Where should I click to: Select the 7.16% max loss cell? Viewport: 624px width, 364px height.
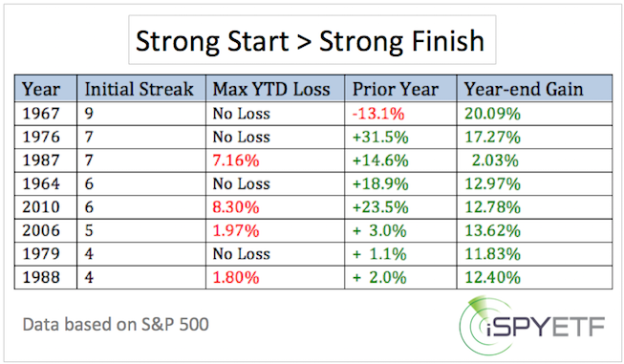click(x=236, y=161)
